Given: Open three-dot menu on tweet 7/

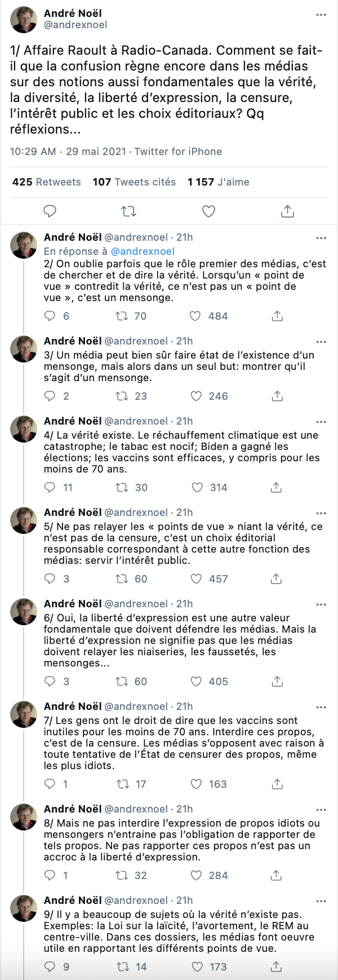Looking at the screenshot, I should (321, 707).
